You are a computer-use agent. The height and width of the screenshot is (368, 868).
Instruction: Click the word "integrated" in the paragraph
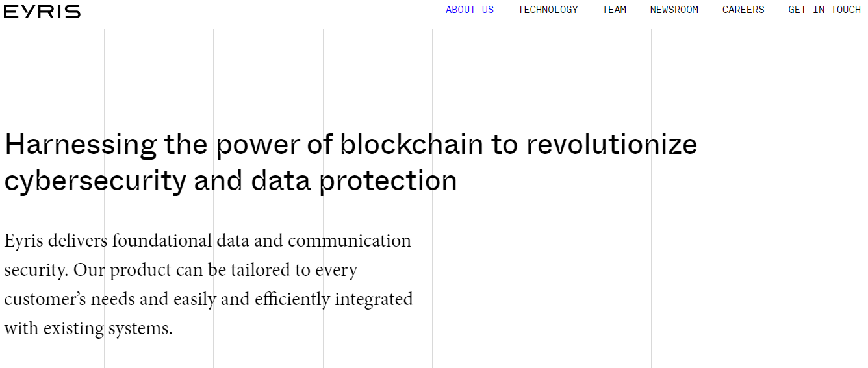point(374,299)
